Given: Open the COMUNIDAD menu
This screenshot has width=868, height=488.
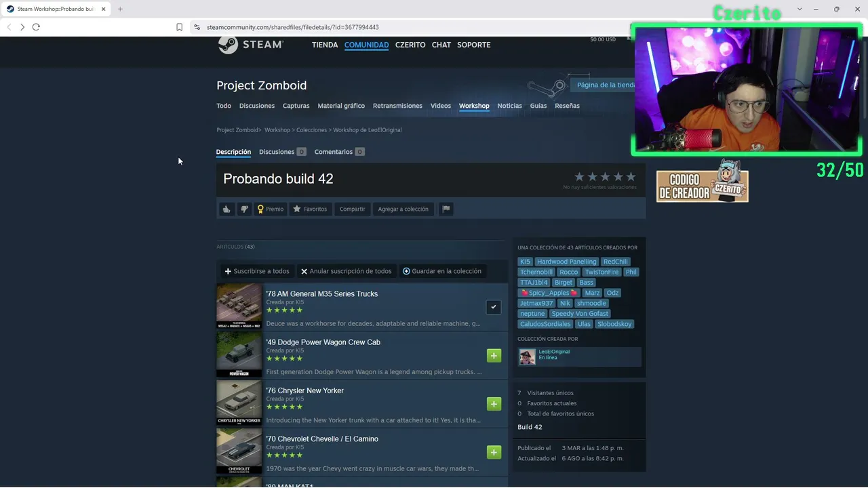Looking at the screenshot, I should tap(366, 45).
